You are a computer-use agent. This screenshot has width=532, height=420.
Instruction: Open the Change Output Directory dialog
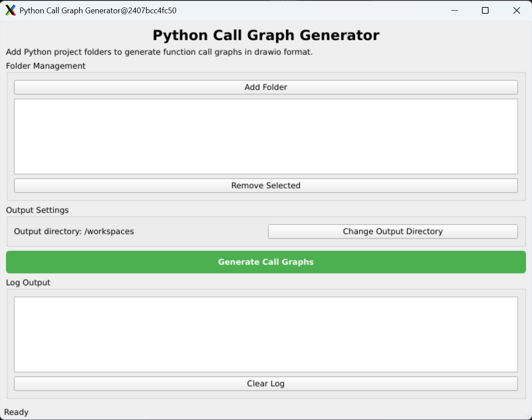point(393,231)
